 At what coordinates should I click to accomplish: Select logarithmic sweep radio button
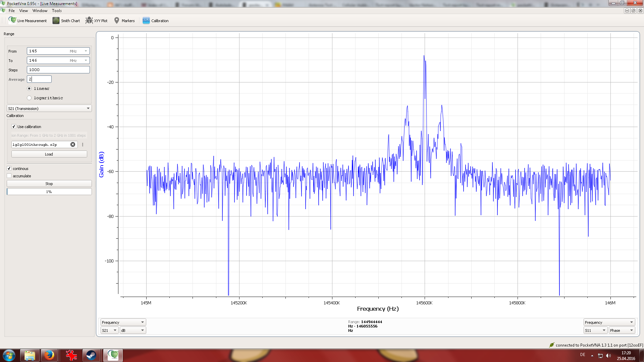coord(29,98)
